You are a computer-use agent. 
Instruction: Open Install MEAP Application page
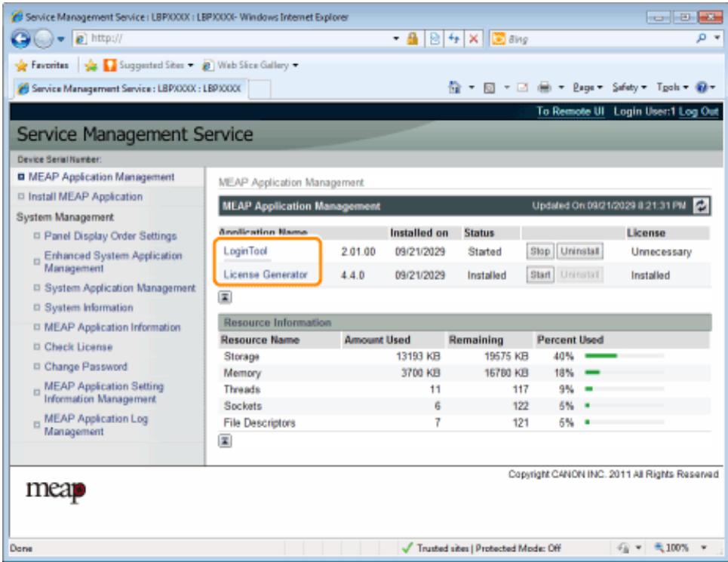85,197
